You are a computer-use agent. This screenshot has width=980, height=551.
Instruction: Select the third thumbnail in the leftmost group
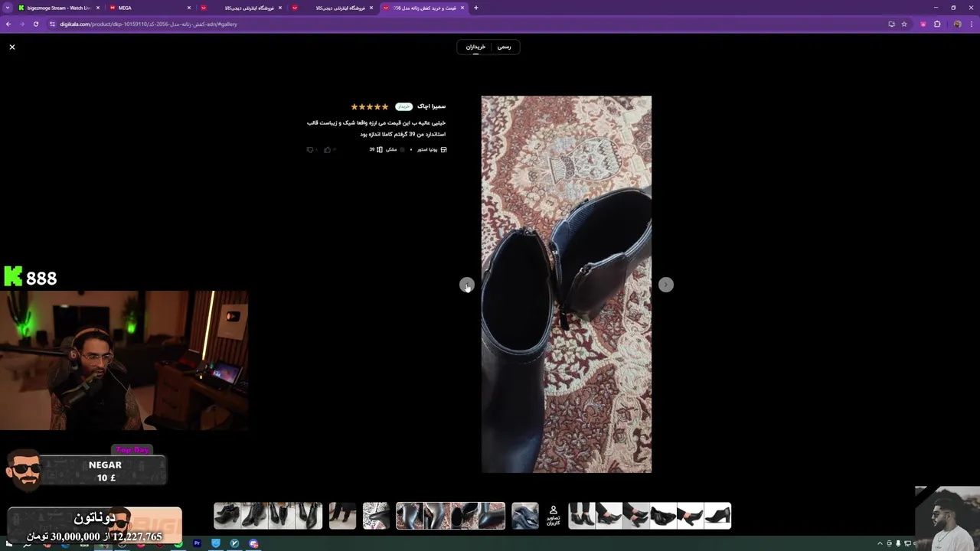pyautogui.click(x=281, y=516)
